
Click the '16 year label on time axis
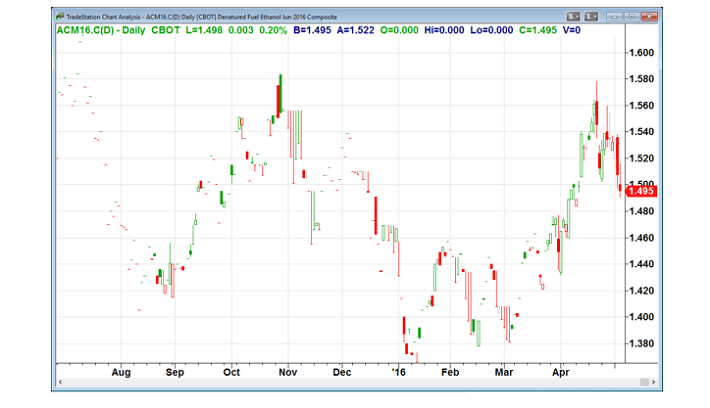point(398,372)
